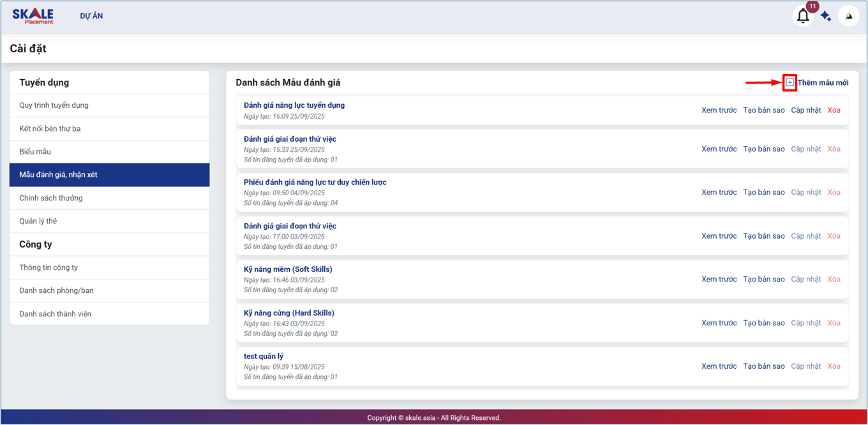The width and height of the screenshot is (868, 425).
Task: Click Tạo bản sao for Kỹ năng mềm
Action: (x=763, y=280)
